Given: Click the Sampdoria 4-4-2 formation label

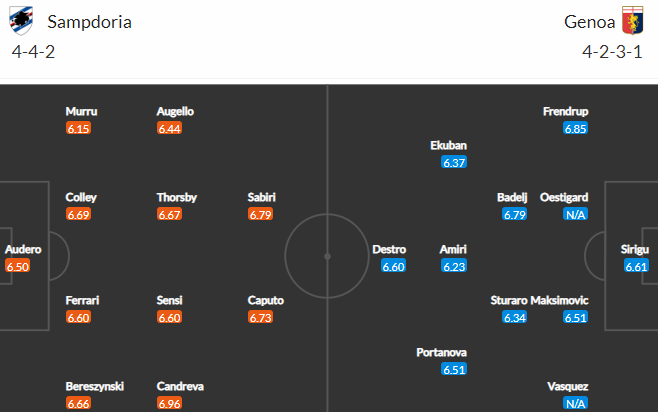Looking at the screenshot, I should [33, 52].
